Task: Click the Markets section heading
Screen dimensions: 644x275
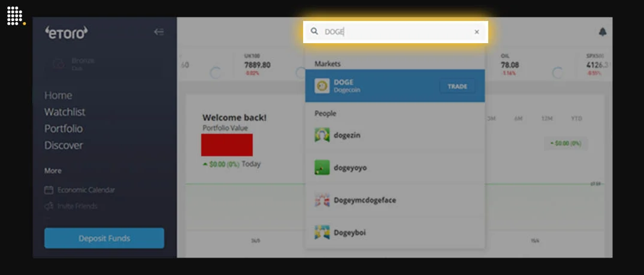Action: (x=327, y=64)
